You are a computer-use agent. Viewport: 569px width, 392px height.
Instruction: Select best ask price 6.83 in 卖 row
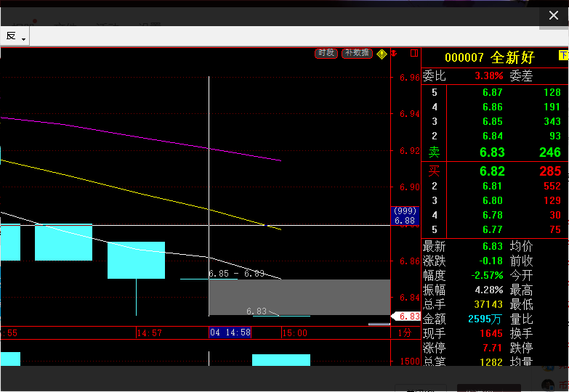[492, 152]
